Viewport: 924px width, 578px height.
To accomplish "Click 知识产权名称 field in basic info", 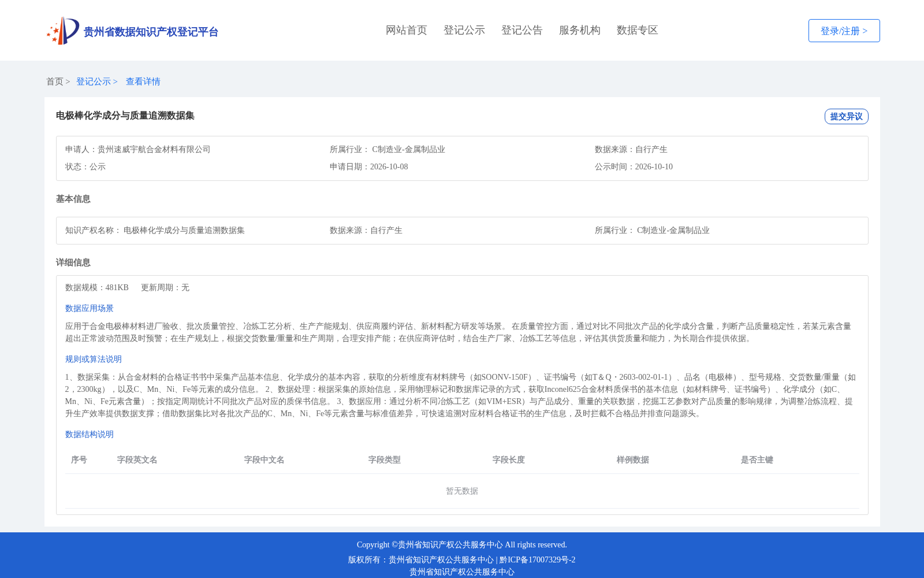I will pos(155,230).
